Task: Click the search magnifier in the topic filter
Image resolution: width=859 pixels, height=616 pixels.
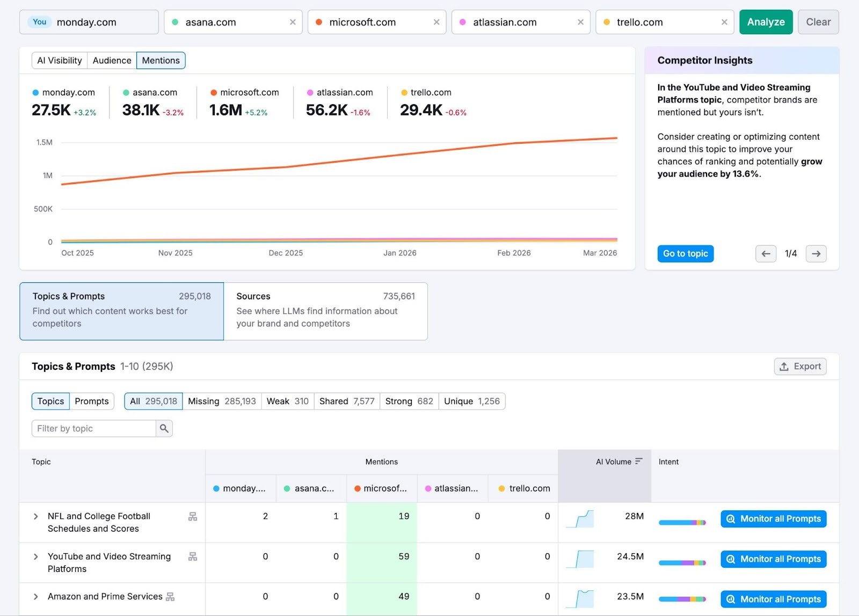Action: [164, 428]
